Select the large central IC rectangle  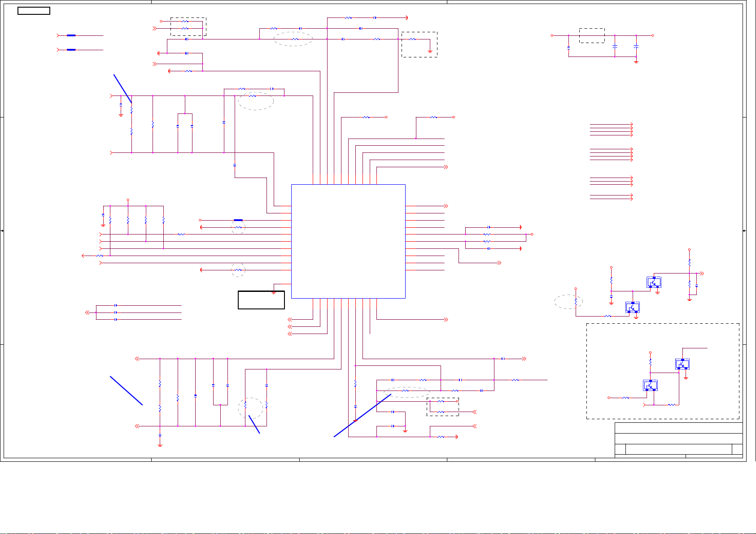[348, 241]
